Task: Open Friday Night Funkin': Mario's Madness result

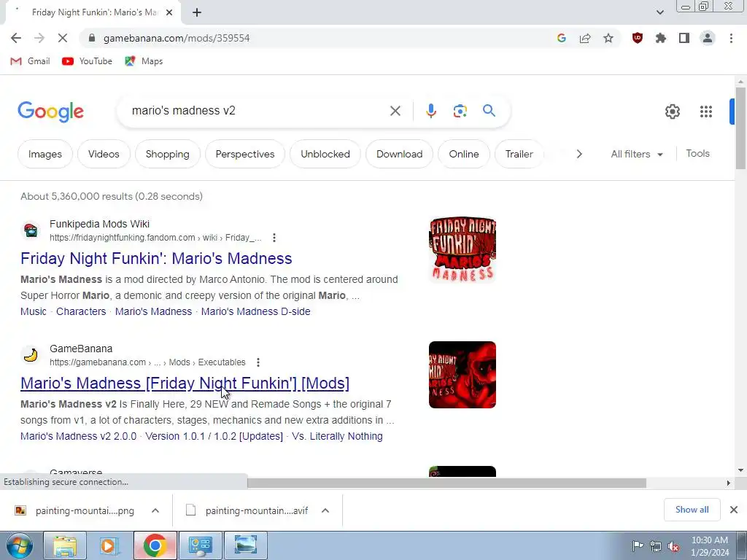Action: click(156, 258)
